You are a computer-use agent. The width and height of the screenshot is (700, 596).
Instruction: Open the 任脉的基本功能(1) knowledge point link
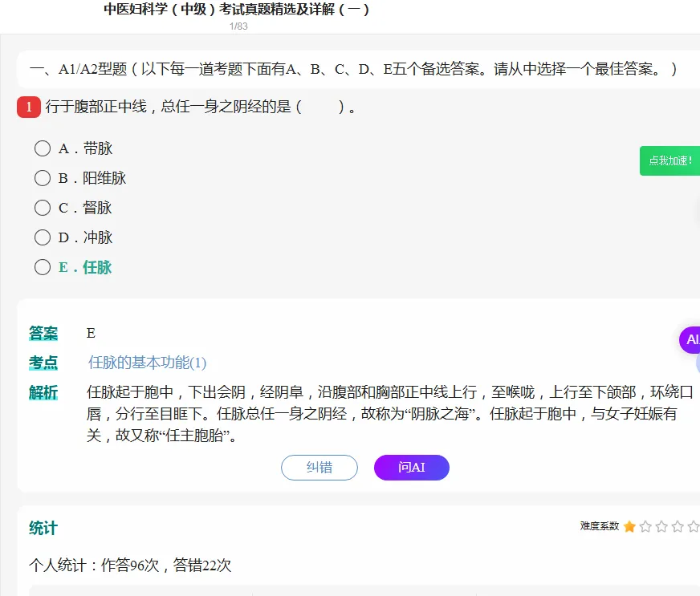click(x=148, y=363)
